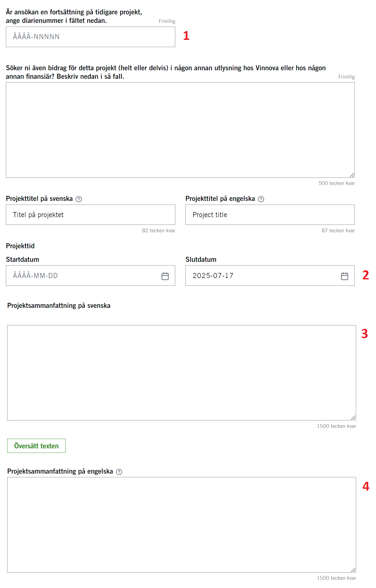
Task: Edit the Swedish project title field
Action: (x=90, y=215)
